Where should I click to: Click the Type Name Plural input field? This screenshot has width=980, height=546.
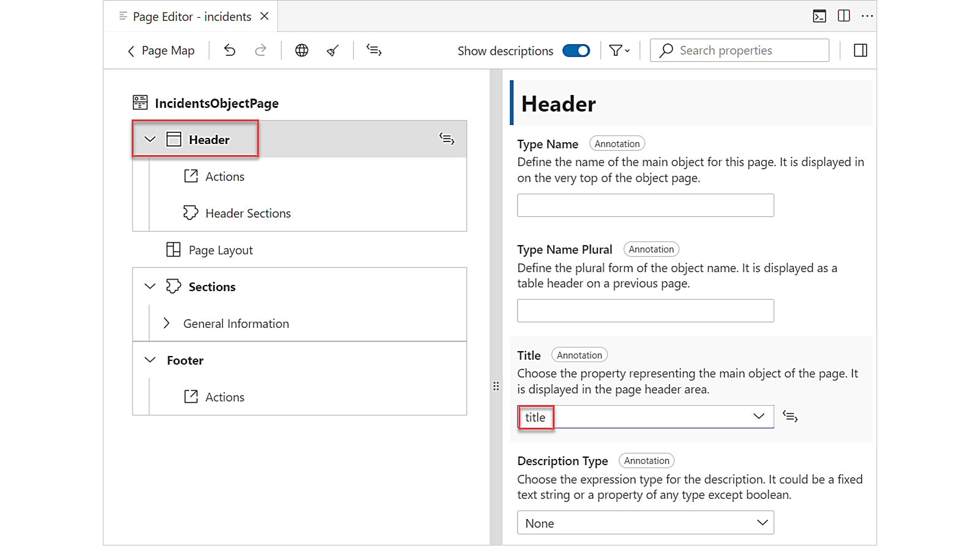pos(646,311)
